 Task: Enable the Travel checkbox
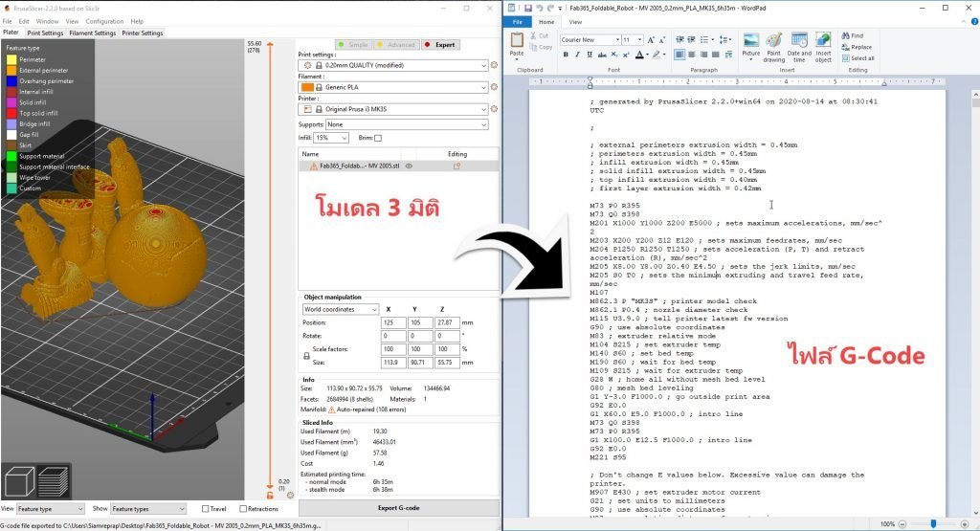pos(206,509)
